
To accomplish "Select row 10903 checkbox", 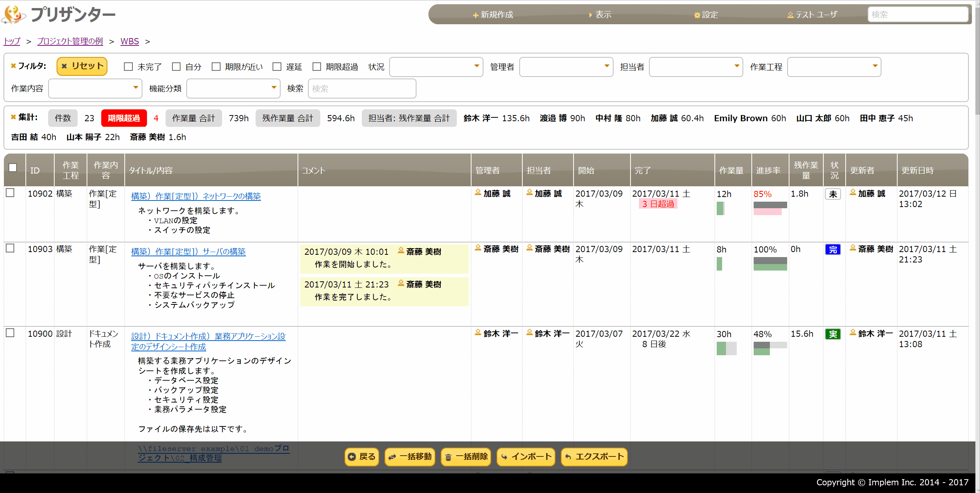I will pyautogui.click(x=10, y=248).
